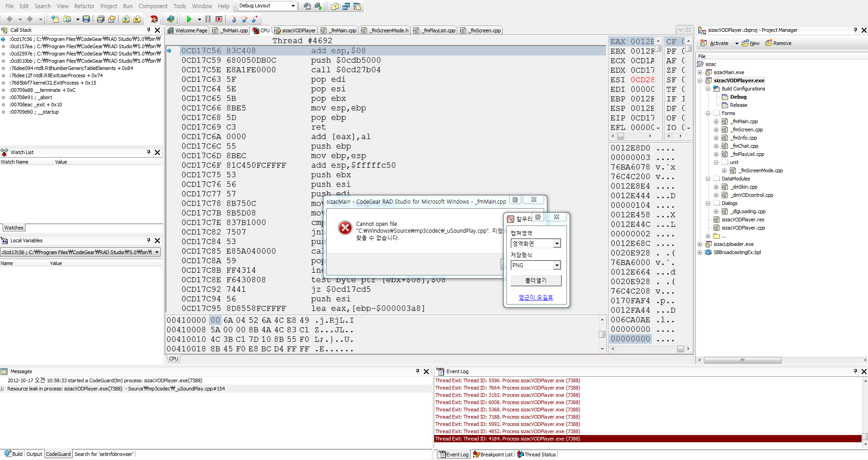This screenshot has height=460, width=868.
Task: Toggle the pin on Local Variables panel
Action: [149, 240]
